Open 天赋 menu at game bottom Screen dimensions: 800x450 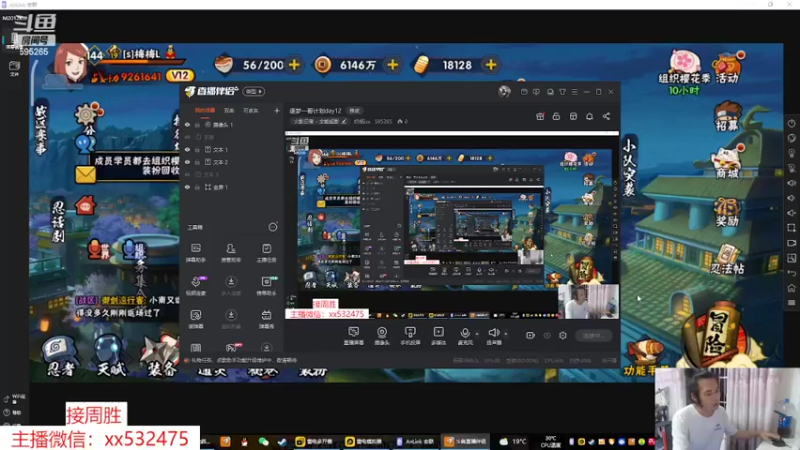point(110,358)
